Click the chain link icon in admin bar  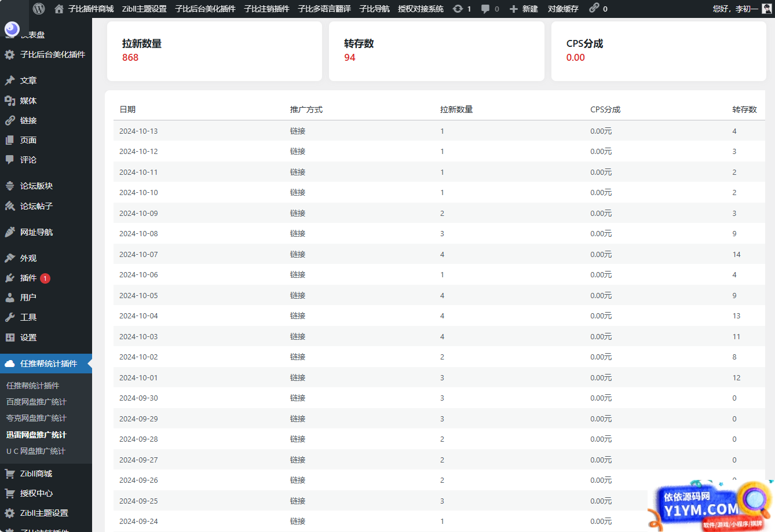coord(594,9)
